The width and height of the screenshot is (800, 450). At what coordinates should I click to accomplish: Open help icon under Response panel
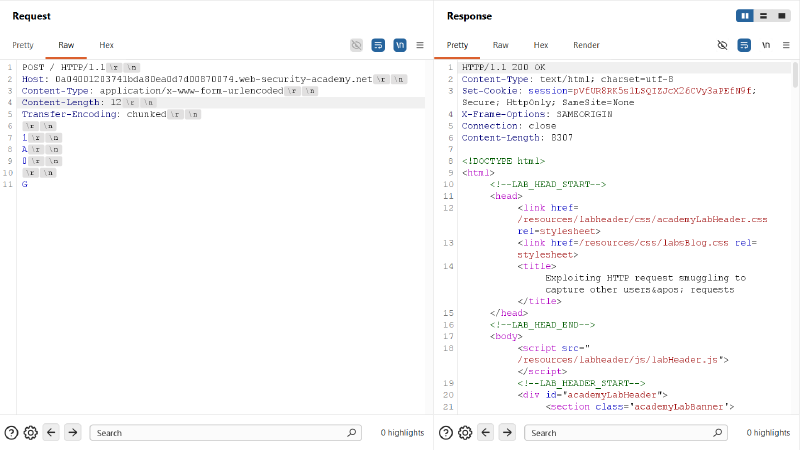[x=446, y=433]
